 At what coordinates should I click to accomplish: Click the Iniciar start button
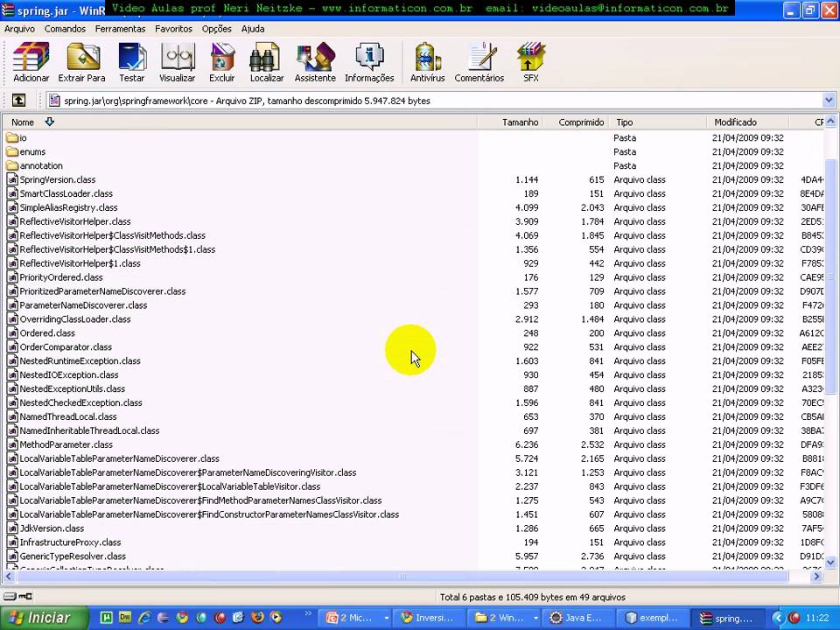(43, 618)
